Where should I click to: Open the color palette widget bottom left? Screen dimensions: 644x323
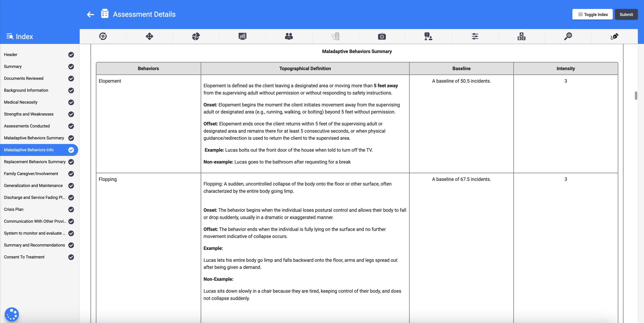tap(12, 314)
